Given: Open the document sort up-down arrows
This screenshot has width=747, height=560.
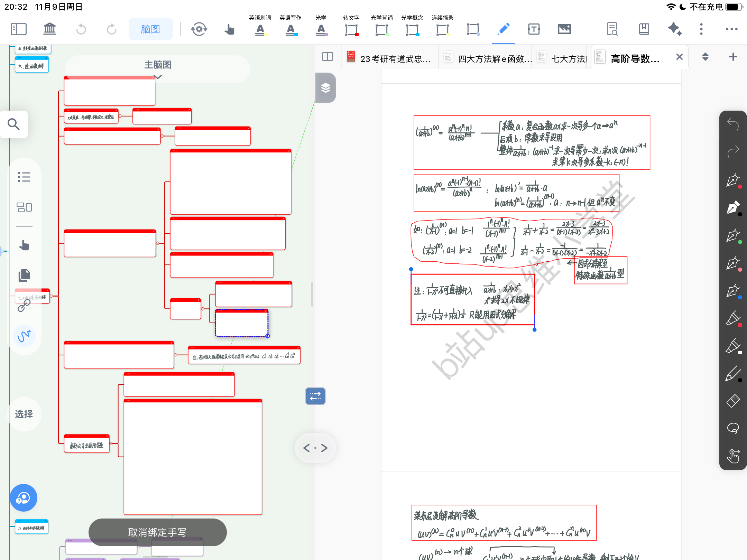Looking at the screenshot, I should [x=705, y=57].
